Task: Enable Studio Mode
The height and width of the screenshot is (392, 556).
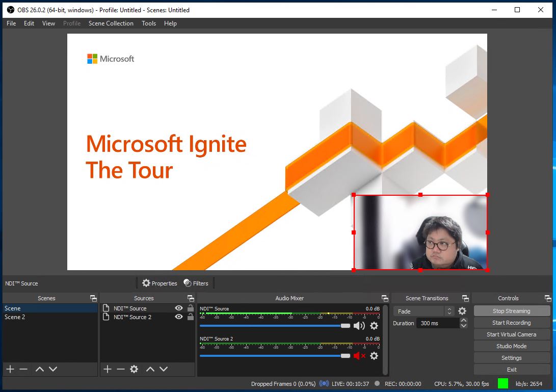Action: coord(512,346)
